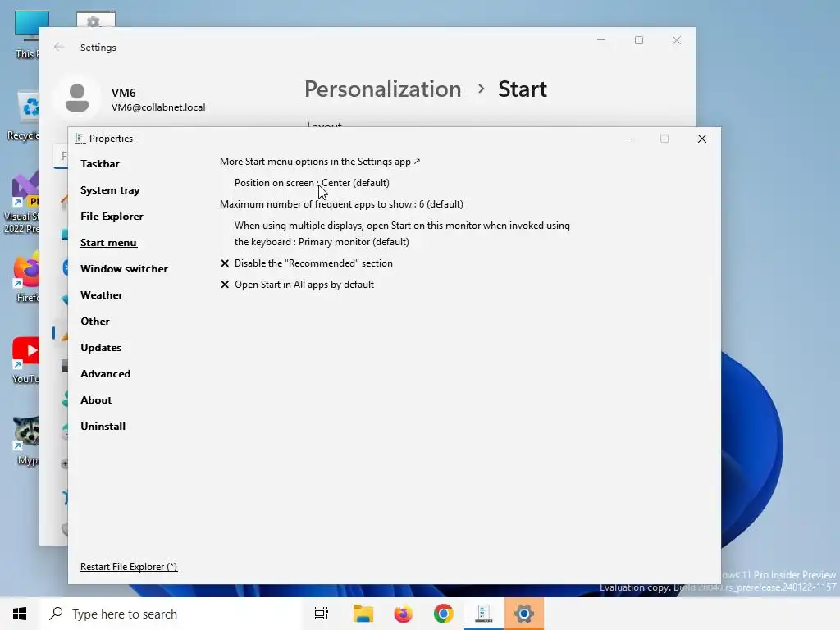This screenshot has height=630, width=840.
Task: Change Position on screen setting
Action: point(312,183)
